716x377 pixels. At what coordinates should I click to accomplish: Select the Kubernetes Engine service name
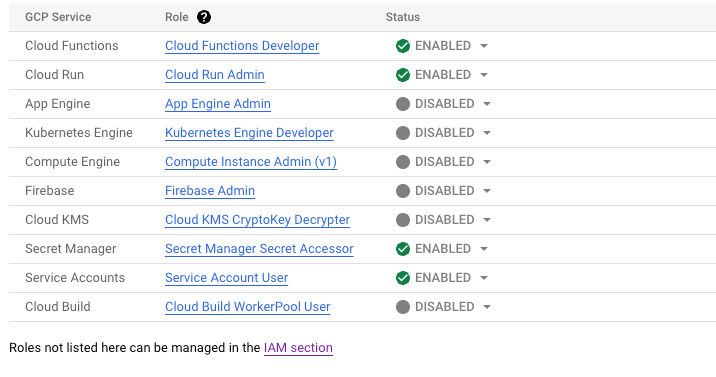pos(79,133)
